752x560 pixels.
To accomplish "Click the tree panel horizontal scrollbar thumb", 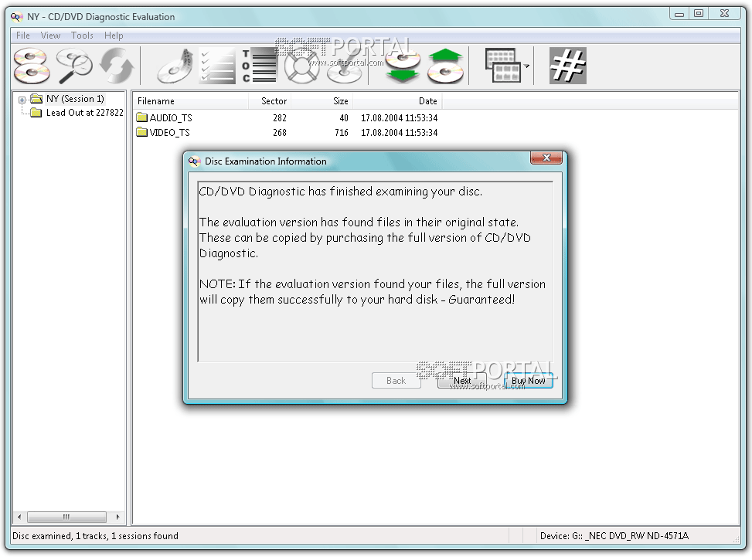I will pos(66,517).
